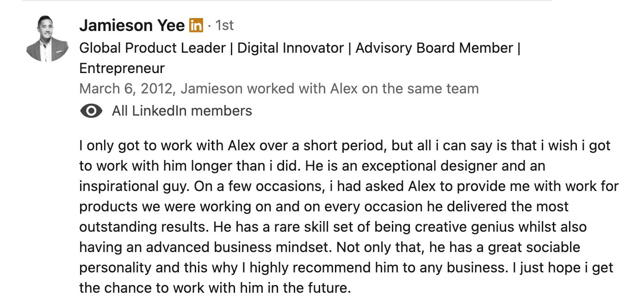Click the Global Product Leader headline text
The height and width of the screenshot is (308, 644).
pos(152,48)
